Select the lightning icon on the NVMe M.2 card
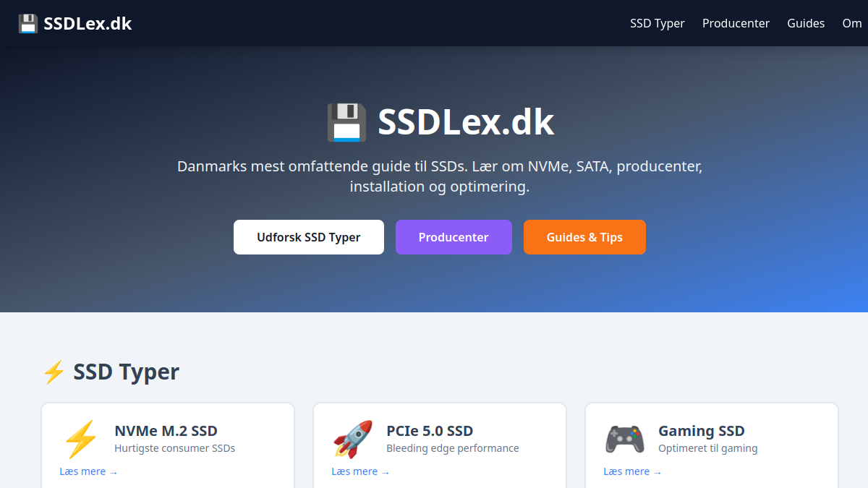Image resolution: width=868 pixels, height=488 pixels. click(x=82, y=439)
